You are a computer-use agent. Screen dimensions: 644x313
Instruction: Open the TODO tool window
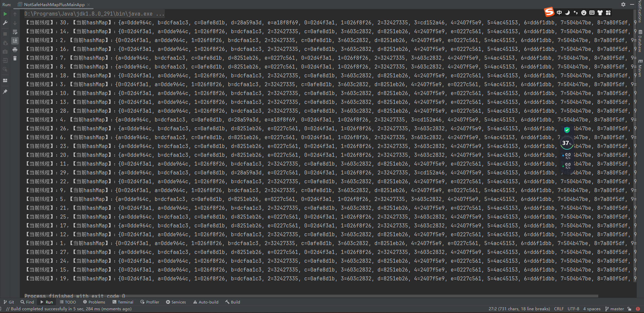(68, 302)
